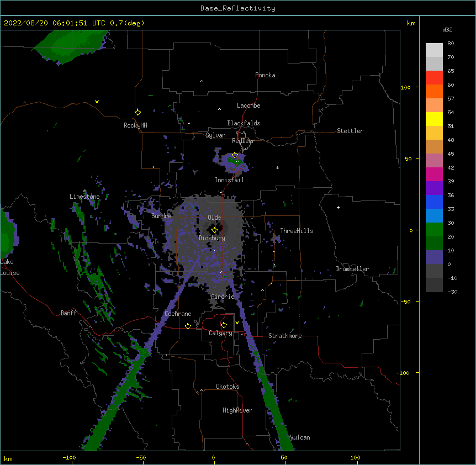Image resolution: width=476 pixels, height=465 pixels.
Task: Click the yellow diamond marker above RockyMH
Action: pos(138,112)
